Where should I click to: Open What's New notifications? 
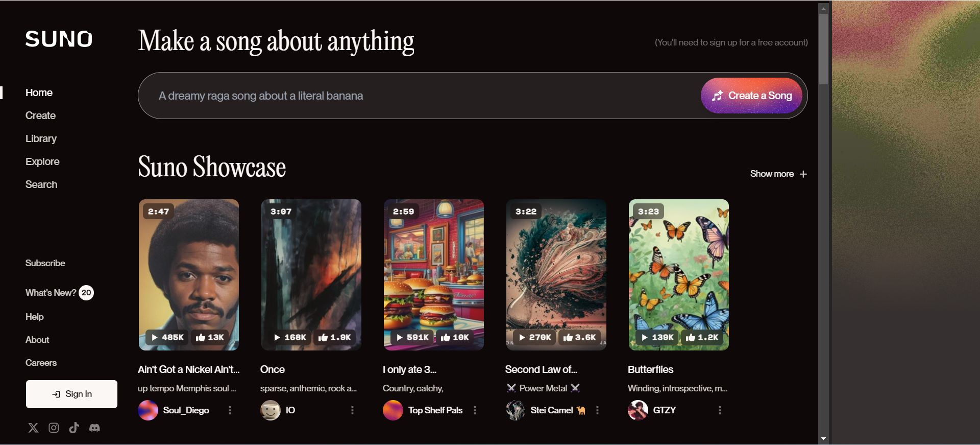(60, 293)
